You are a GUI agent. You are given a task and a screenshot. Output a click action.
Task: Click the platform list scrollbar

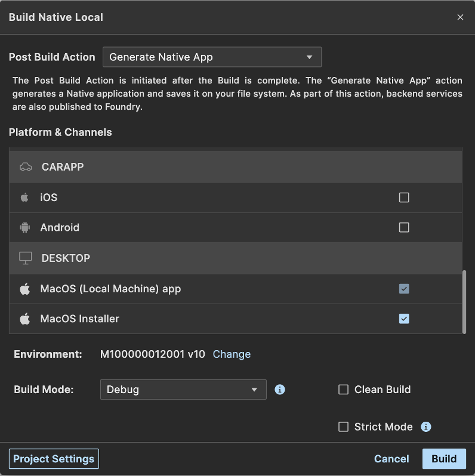pos(464,301)
